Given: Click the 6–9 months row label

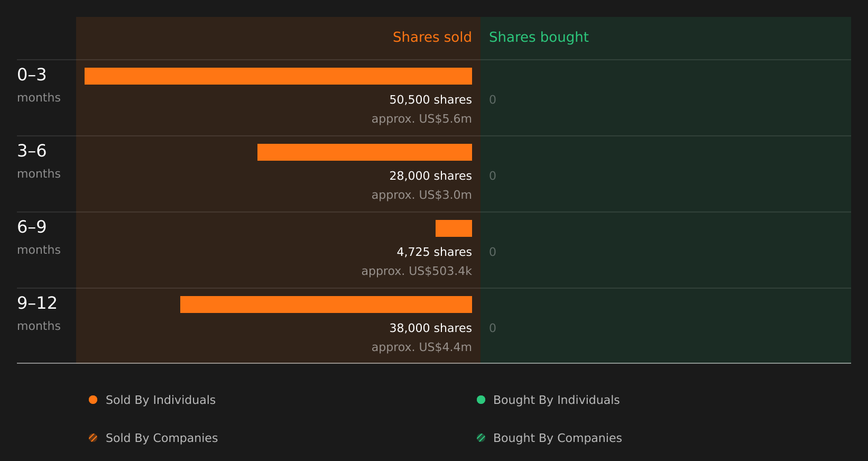Looking at the screenshot, I should point(39,237).
